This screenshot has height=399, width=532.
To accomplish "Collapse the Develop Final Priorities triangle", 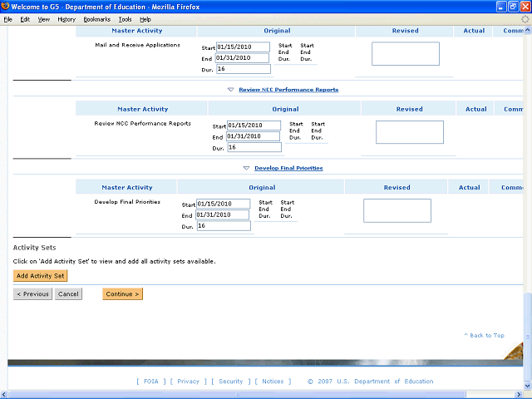I will [246, 168].
